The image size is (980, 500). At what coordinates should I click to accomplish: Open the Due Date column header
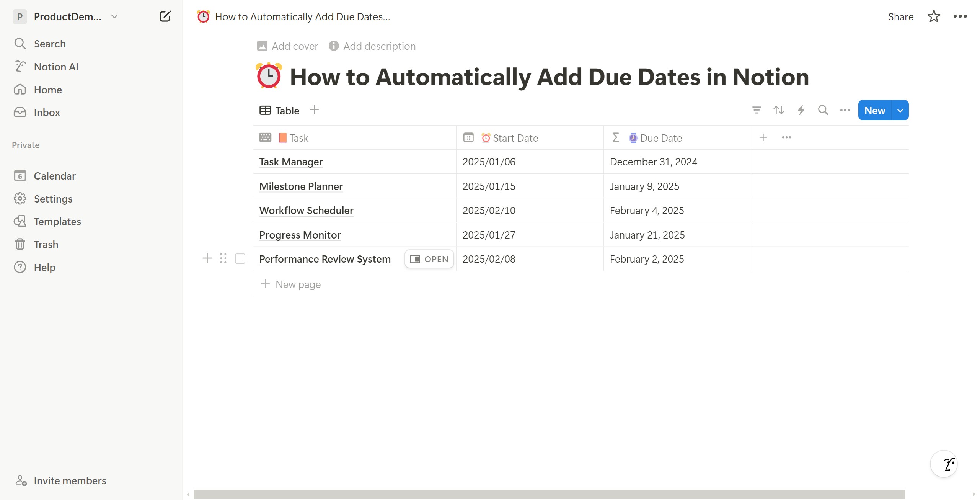point(677,138)
